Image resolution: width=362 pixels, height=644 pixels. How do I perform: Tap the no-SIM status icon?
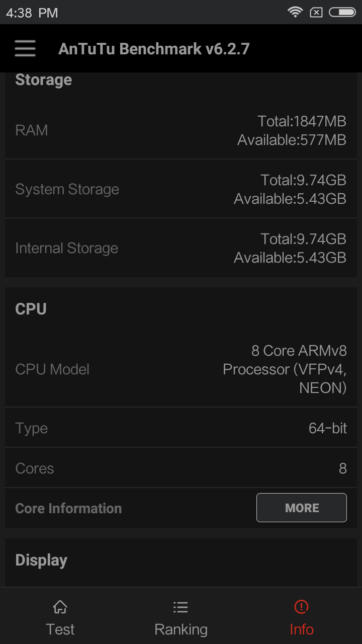click(x=316, y=12)
